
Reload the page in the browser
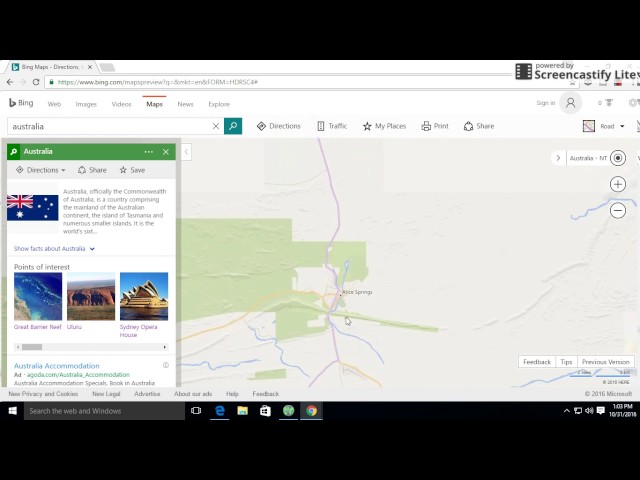[36, 82]
